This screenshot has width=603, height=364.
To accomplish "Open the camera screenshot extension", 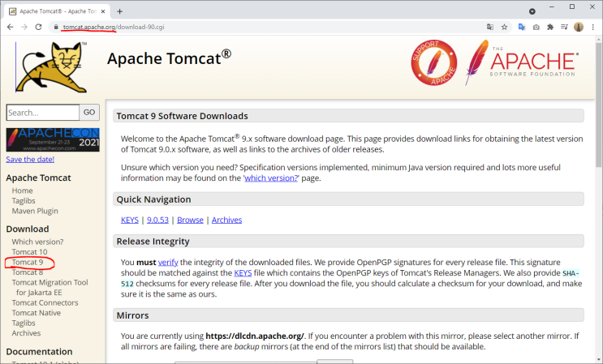I will pos(536,27).
